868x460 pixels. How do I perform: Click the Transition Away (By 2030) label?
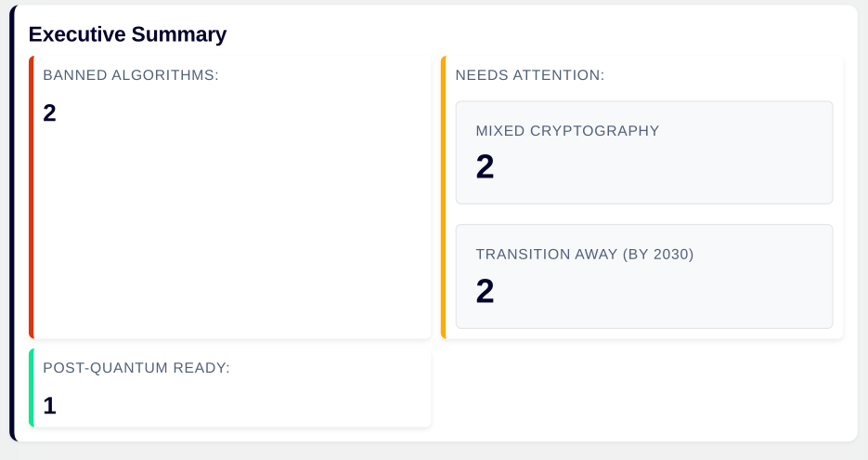585,255
